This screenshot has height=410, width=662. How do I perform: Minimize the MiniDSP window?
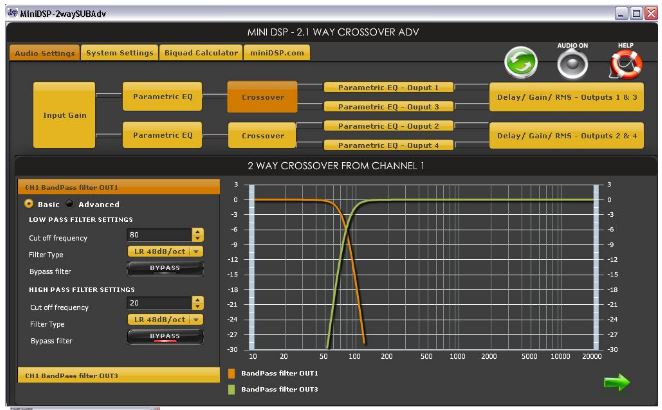coord(621,14)
